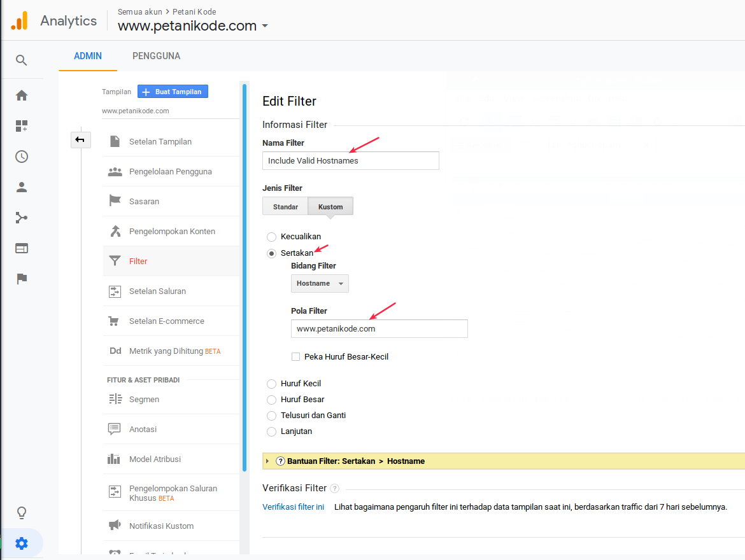Open Discover via the lightbulb icon
Screen dimensions: 745x560
22,512
